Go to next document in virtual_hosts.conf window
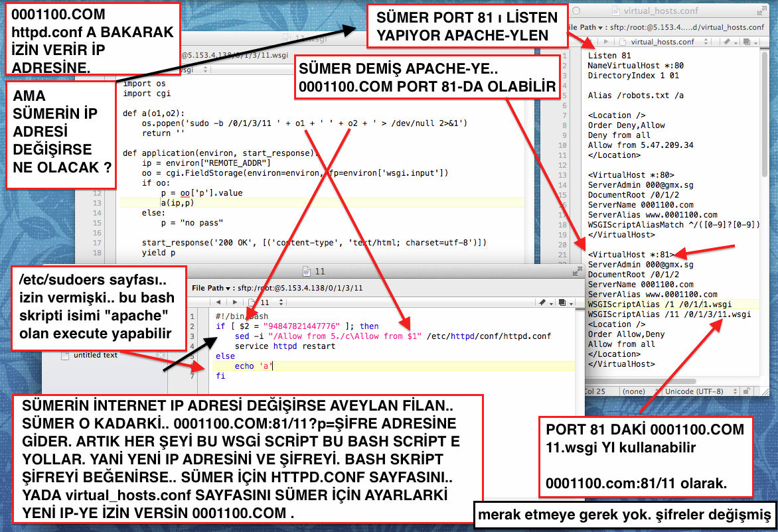The width and height of the screenshot is (778, 532). pyautogui.click(x=605, y=42)
